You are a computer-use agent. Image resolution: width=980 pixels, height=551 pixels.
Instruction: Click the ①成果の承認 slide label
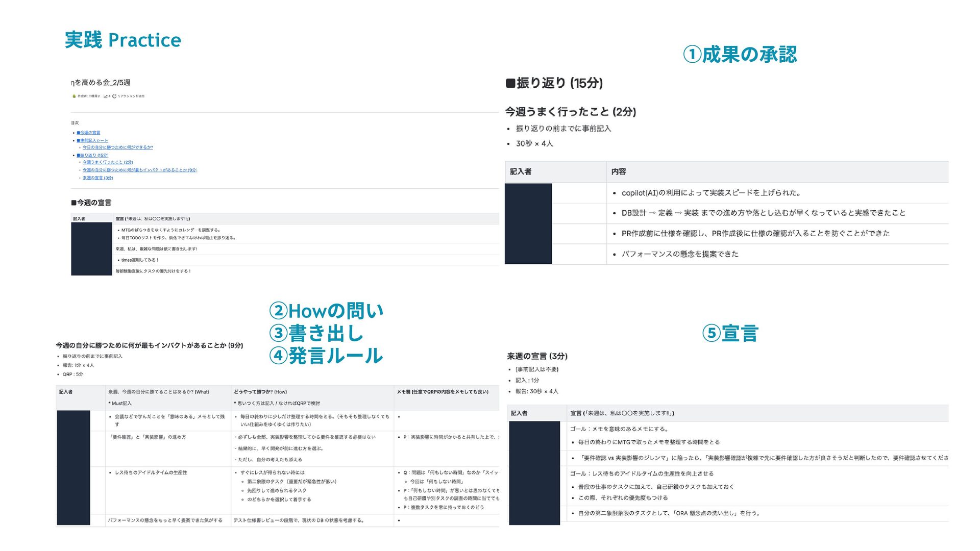(740, 55)
